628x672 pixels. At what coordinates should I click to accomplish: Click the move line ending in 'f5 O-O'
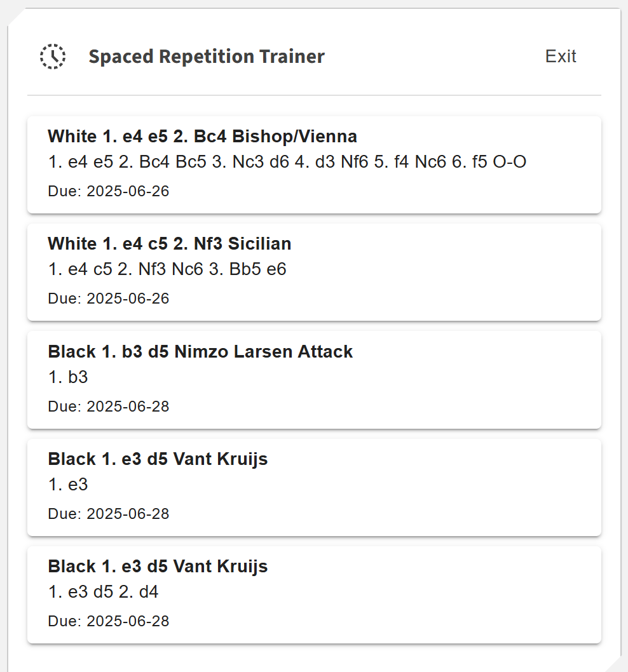[x=287, y=162]
